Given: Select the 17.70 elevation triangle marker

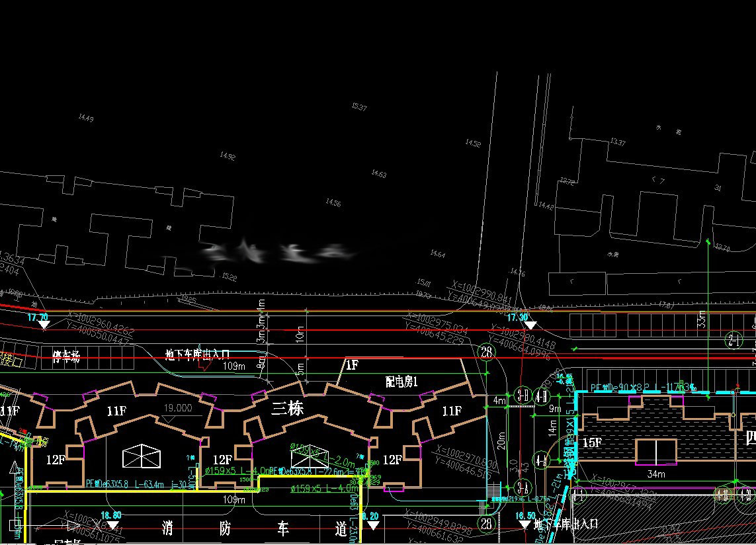Looking at the screenshot, I should 44,325.
